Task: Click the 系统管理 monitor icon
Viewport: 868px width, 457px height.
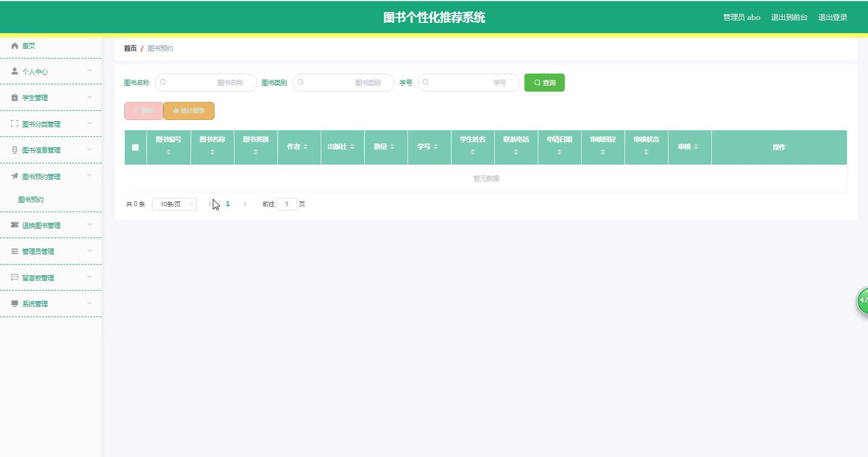Action: [15, 304]
